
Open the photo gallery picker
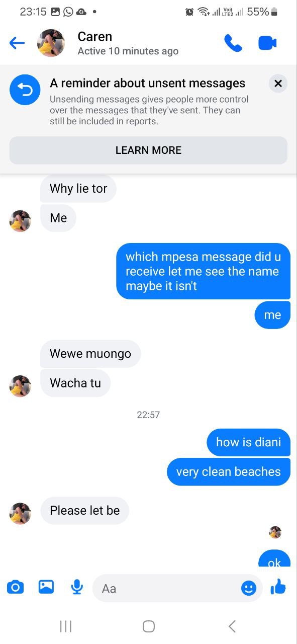coord(46,587)
